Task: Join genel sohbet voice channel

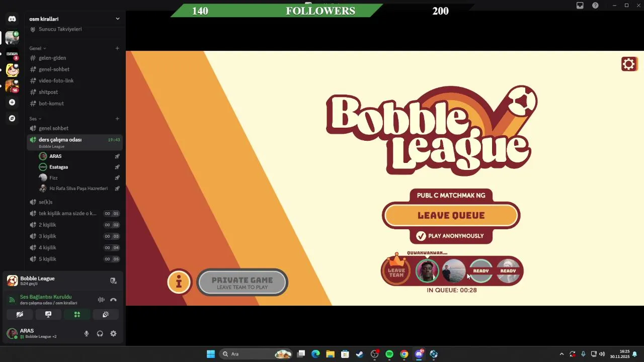Action: (x=74, y=128)
